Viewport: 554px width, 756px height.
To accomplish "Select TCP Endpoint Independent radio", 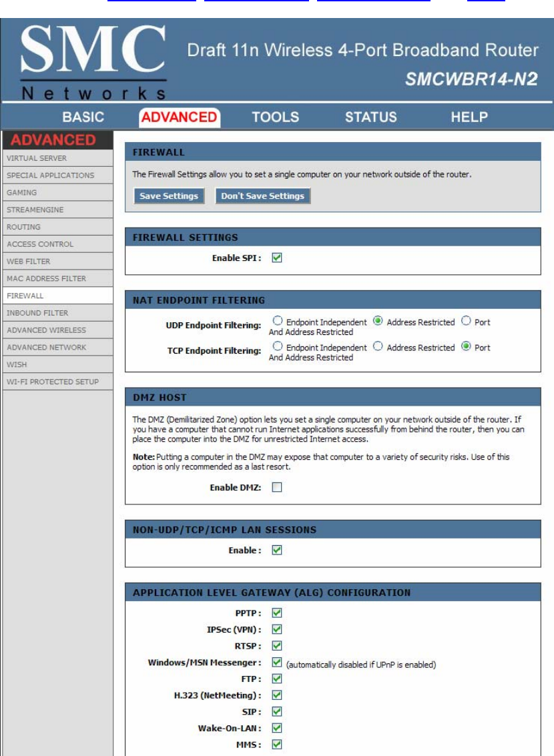I will pyautogui.click(x=277, y=346).
